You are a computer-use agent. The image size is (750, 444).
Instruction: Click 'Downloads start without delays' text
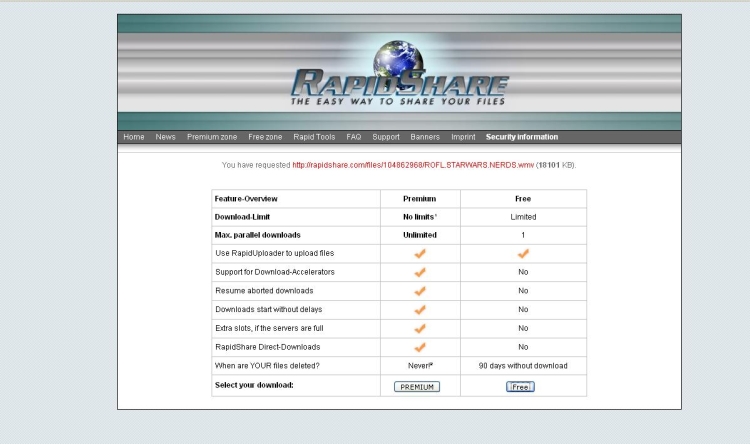click(x=269, y=309)
